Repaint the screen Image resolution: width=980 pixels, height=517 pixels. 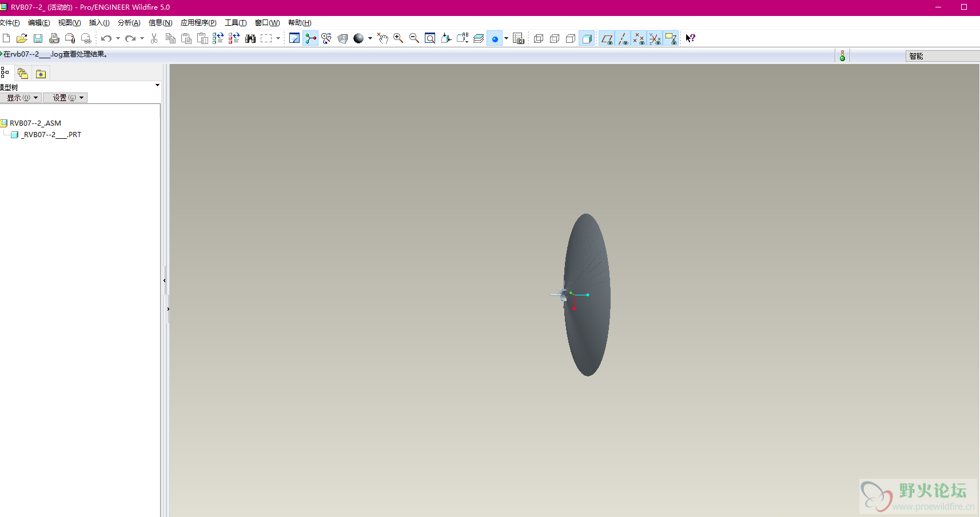[294, 38]
